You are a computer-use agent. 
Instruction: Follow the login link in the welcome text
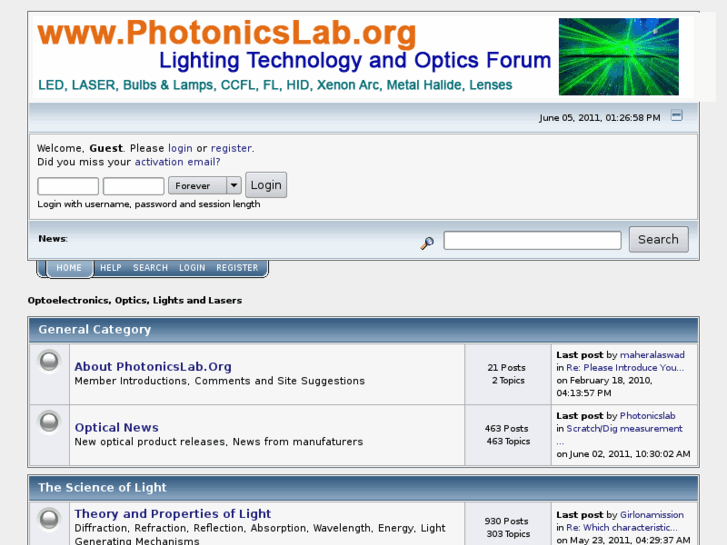[180, 148]
